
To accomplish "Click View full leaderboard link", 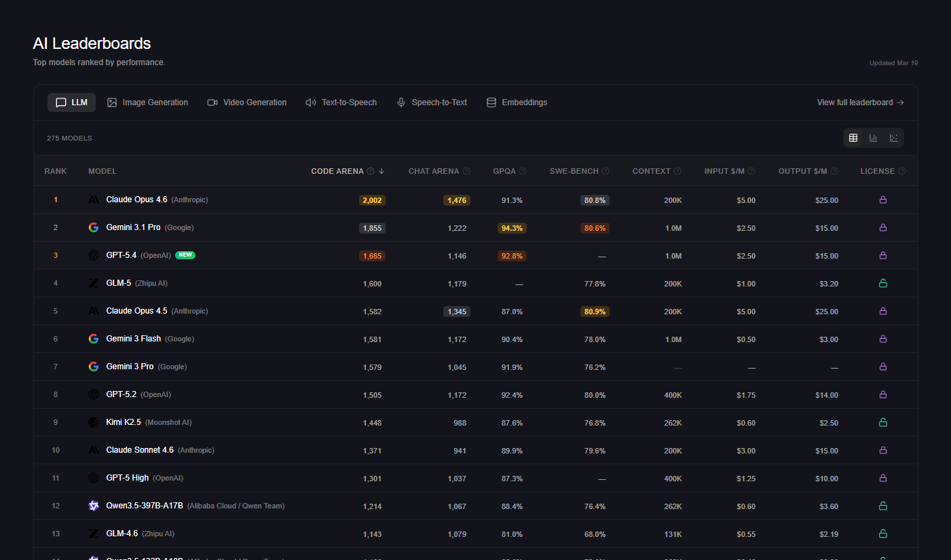I will click(860, 102).
